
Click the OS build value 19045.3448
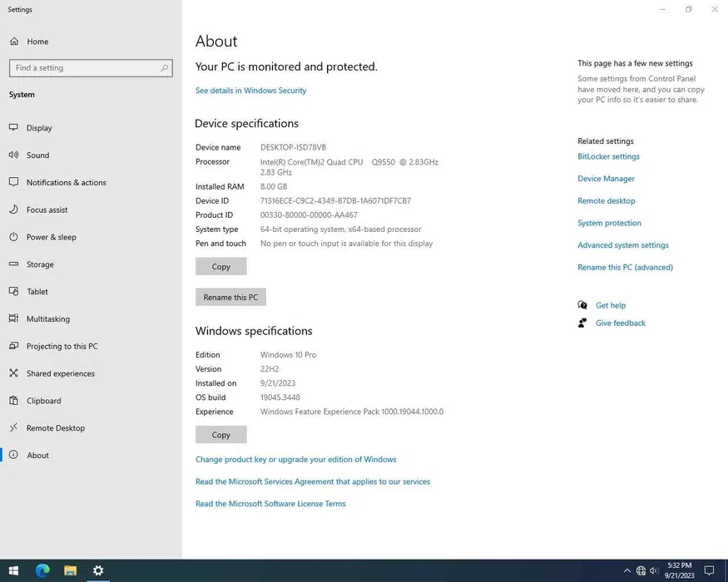pos(280,397)
